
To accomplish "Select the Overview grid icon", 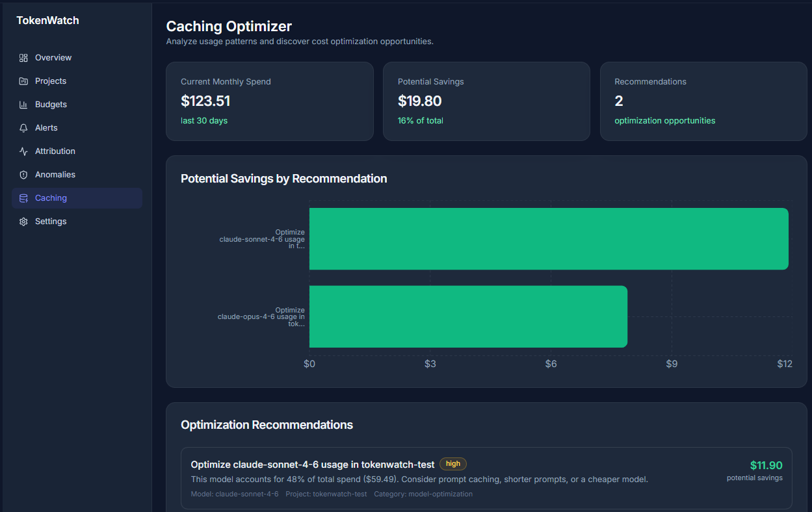I will [x=25, y=57].
